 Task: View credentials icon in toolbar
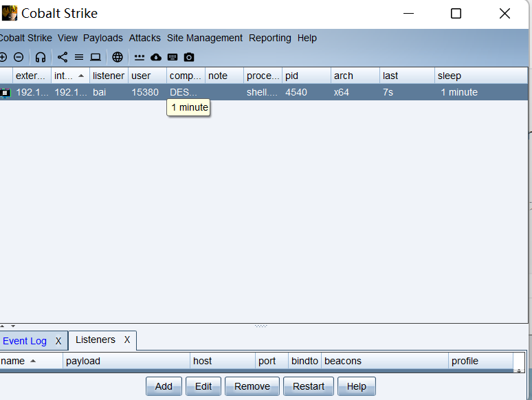point(139,57)
